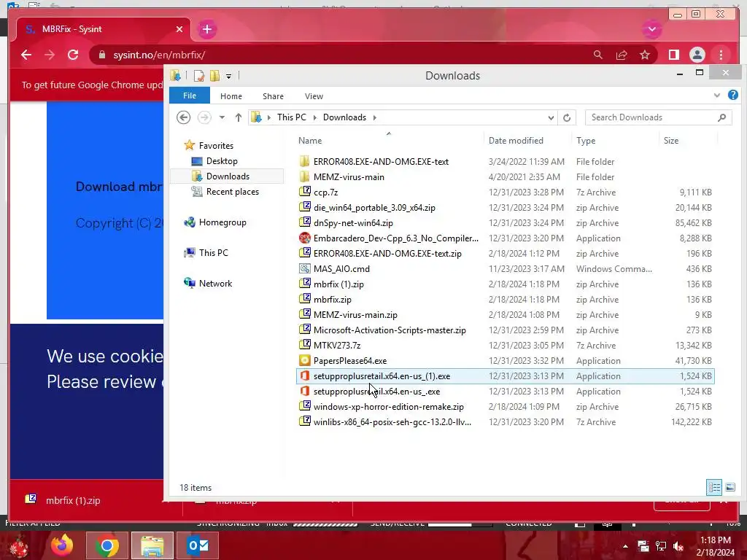The height and width of the screenshot is (560, 747).
Task: Open Customize Quick Access Toolbar dropdown
Action: (228, 76)
